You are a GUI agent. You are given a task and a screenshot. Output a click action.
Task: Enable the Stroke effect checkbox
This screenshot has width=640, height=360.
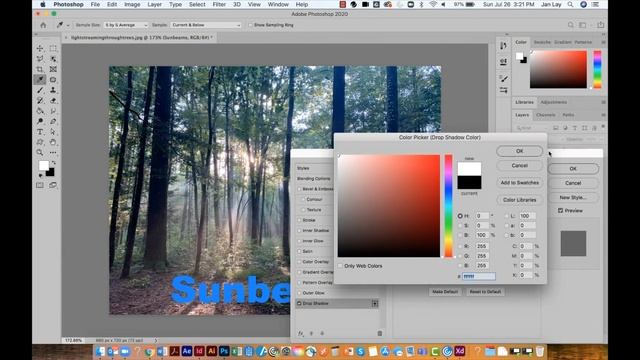[299, 220]
